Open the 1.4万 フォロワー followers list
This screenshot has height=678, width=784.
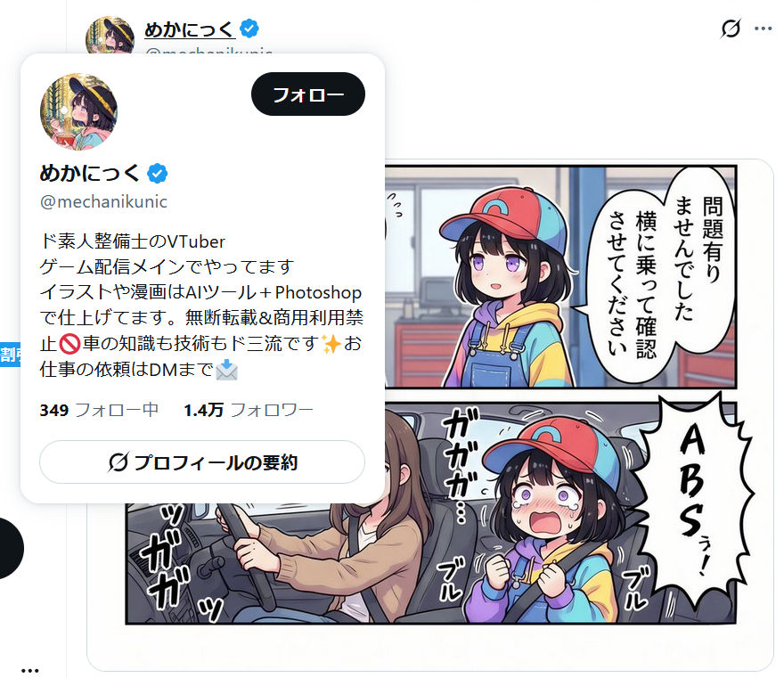(249, 410)
